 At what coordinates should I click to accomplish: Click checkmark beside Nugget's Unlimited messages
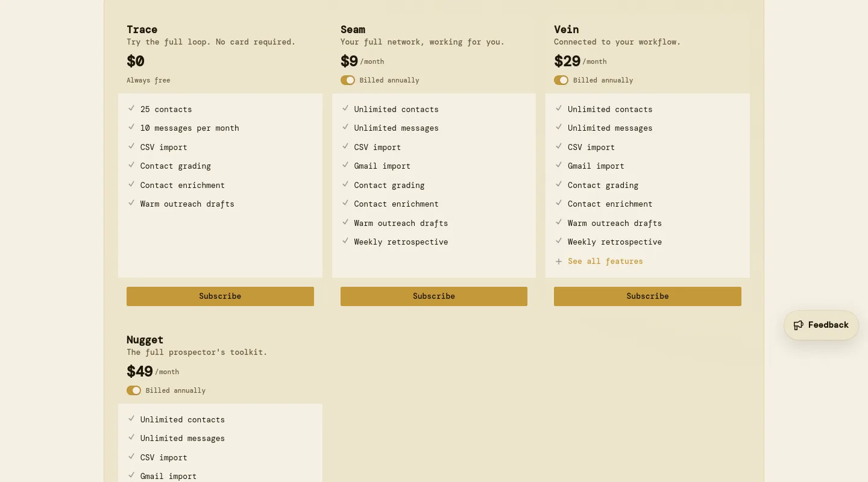(x=131, y=437)
